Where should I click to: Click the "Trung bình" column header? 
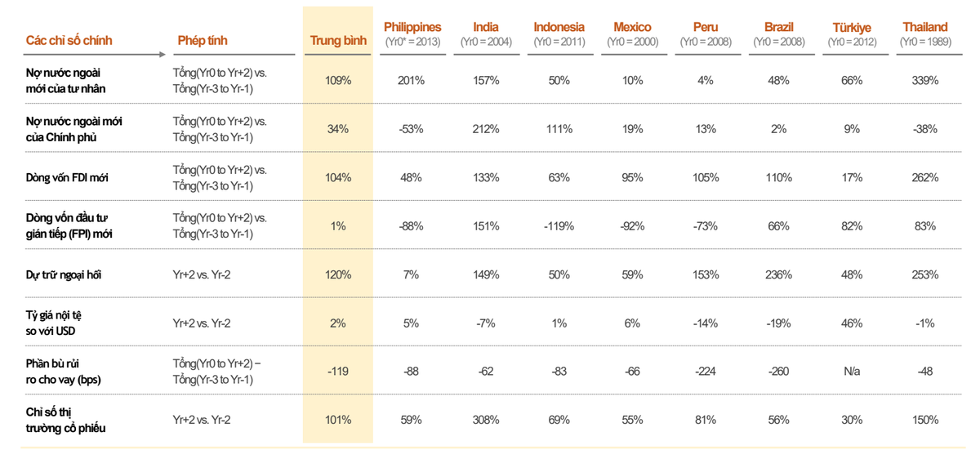click(338, 40)
